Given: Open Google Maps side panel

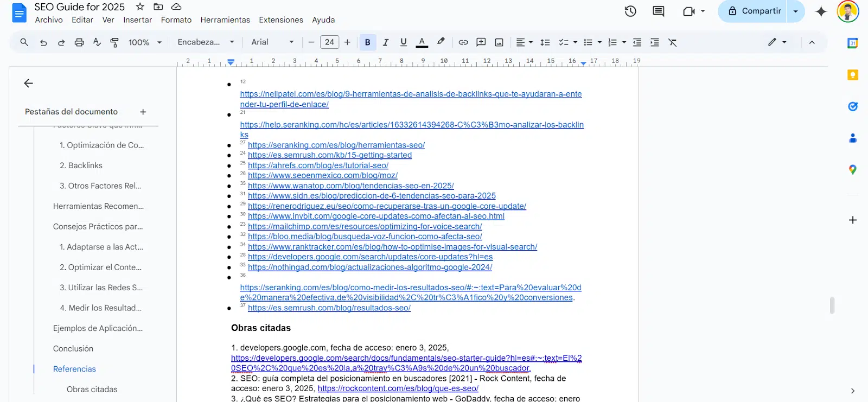Looking at the screenshot, I should point(853,170).
